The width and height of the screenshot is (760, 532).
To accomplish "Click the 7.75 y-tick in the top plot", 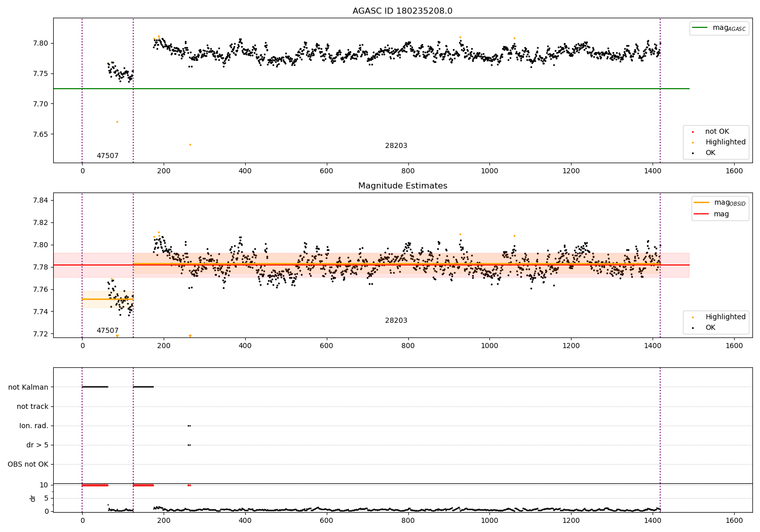I will 41,73.
